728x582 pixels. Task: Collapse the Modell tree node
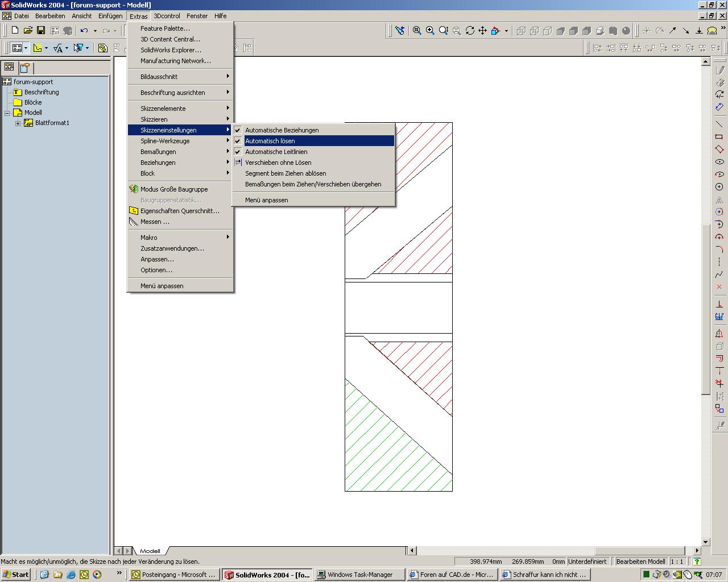7,113
